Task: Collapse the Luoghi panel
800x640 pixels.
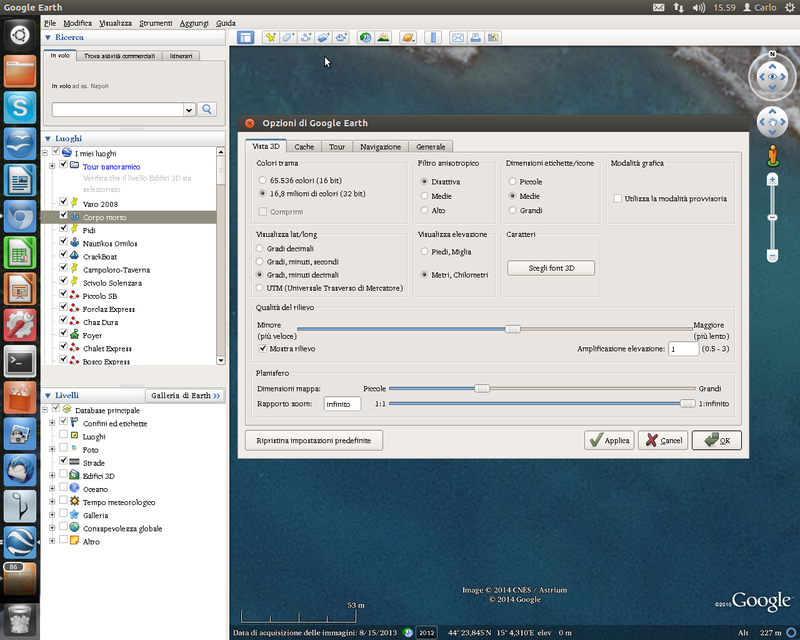Action: pos(48,138)
